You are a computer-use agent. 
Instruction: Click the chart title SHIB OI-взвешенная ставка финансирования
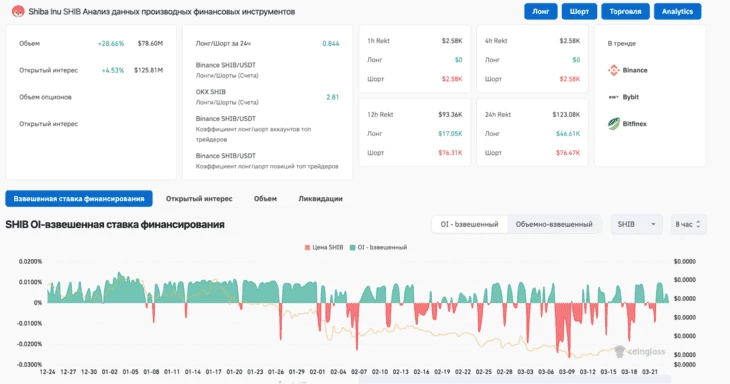115,225
